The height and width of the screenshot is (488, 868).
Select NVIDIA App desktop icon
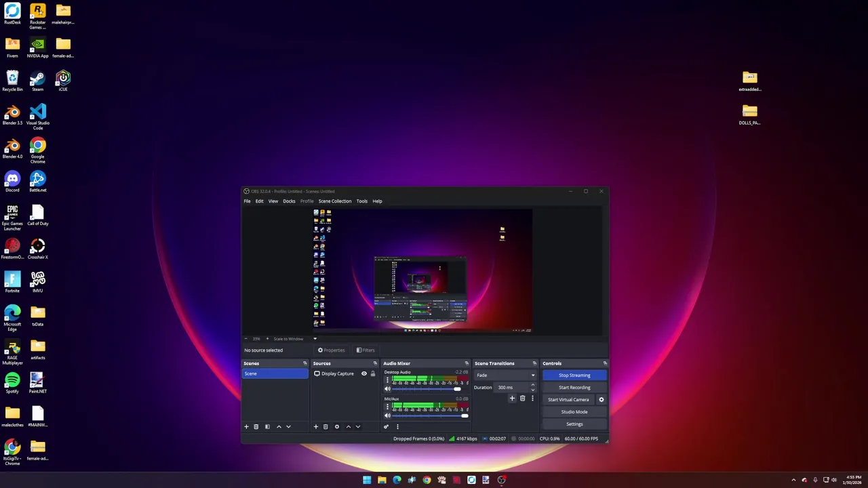tap(37, 47)
